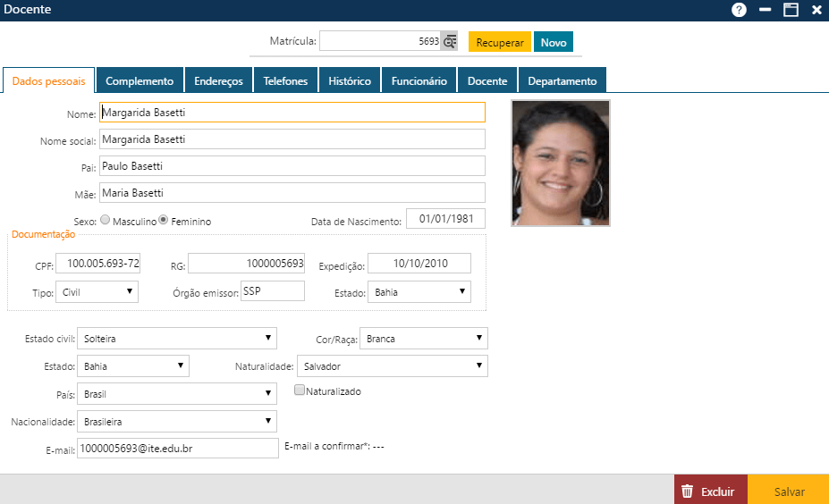Click the Expedição date field
The height and width of the screenshot is (504, 829).
(419, 263)
